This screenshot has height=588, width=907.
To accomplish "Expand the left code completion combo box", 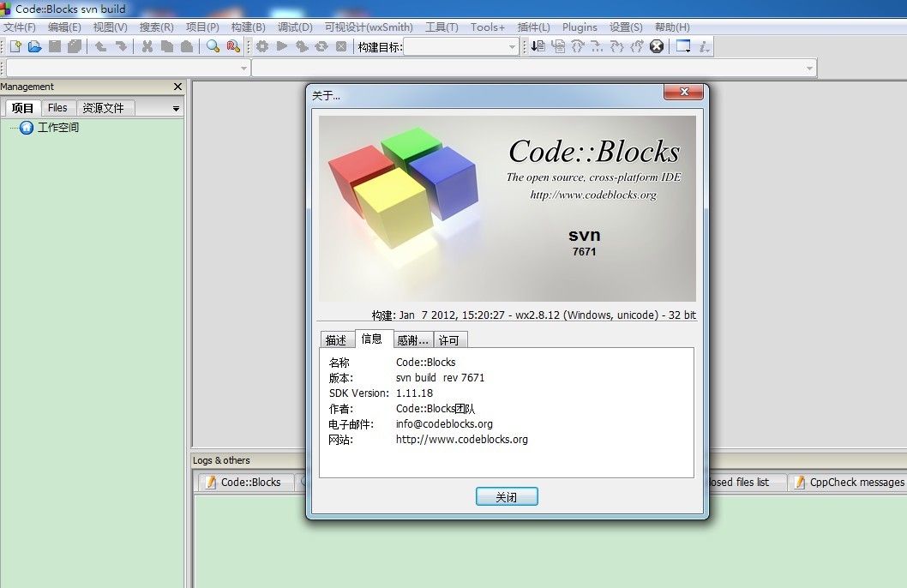I will coord(243,69).
